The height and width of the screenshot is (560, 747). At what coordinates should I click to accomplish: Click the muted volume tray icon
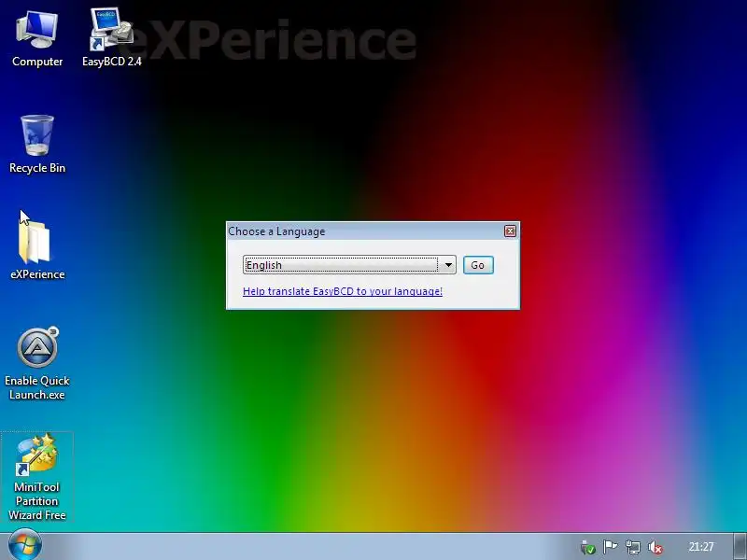[655, 548]
